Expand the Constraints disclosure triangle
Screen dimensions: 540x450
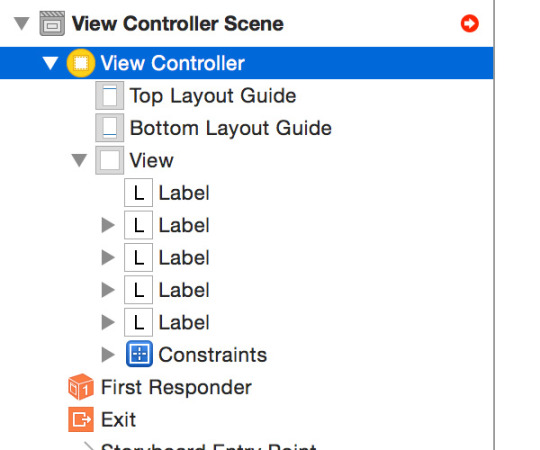click(x=108, y=355)
